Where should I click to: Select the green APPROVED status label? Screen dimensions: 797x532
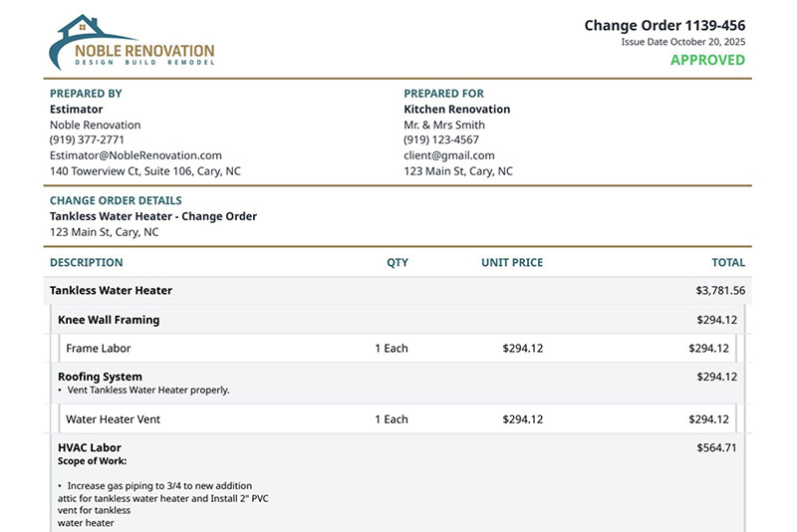point(707,60)
